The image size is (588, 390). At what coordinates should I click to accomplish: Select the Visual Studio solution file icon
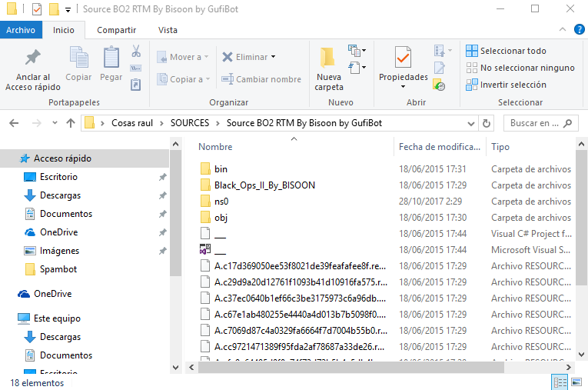[x=205, y=249]
